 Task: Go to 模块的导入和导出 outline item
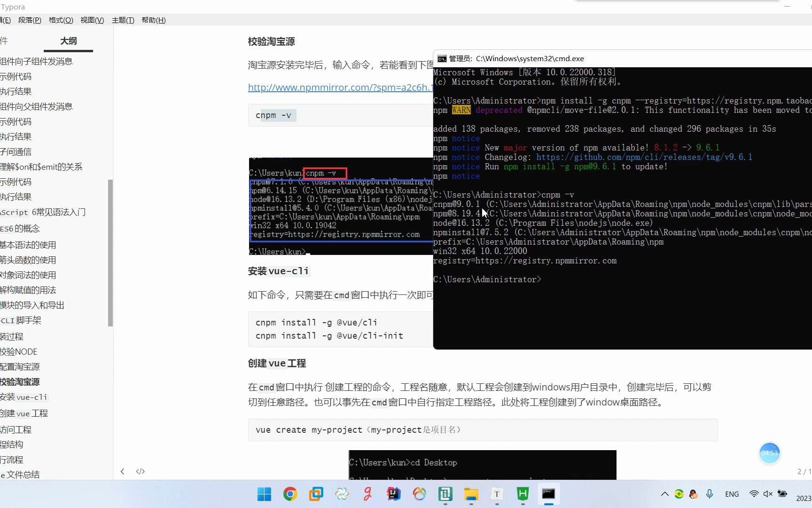click(32, 305)
